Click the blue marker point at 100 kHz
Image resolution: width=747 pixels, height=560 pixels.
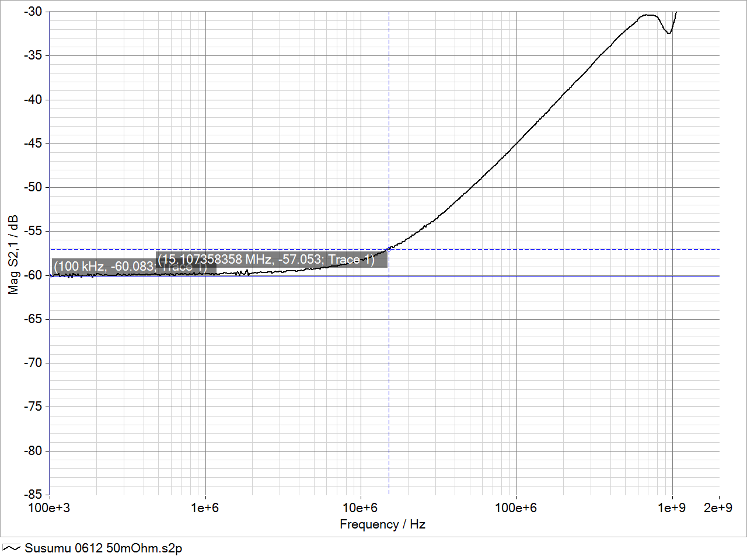pyautogui.click(x=51, y=276)
